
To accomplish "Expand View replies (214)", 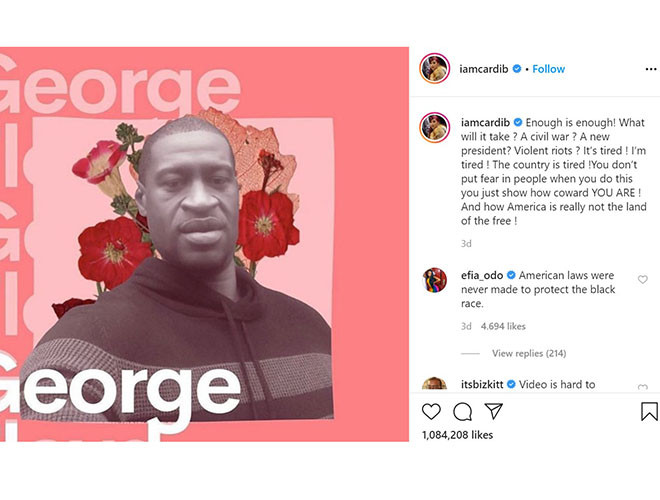I will (x=529, y=353).
